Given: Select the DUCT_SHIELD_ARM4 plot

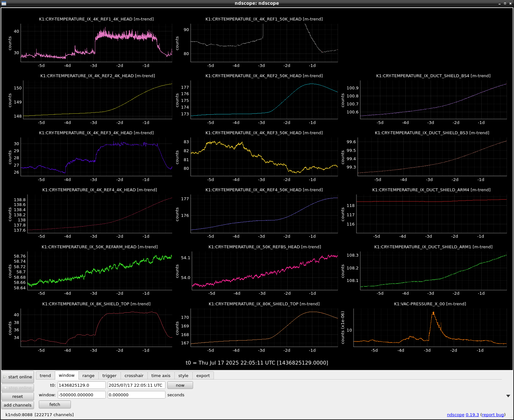Looking at the screenshot, I should (432, 214).
